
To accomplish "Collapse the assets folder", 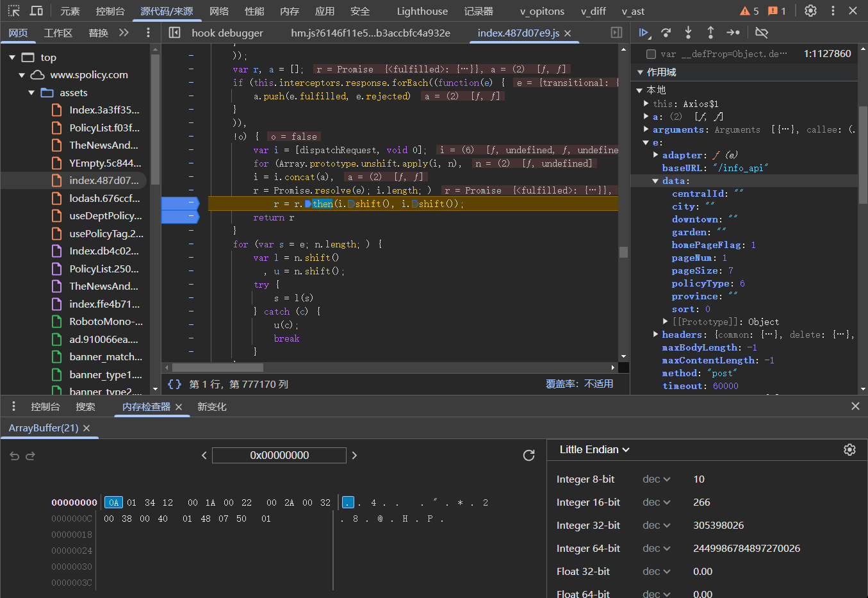I will click(31, 93).
